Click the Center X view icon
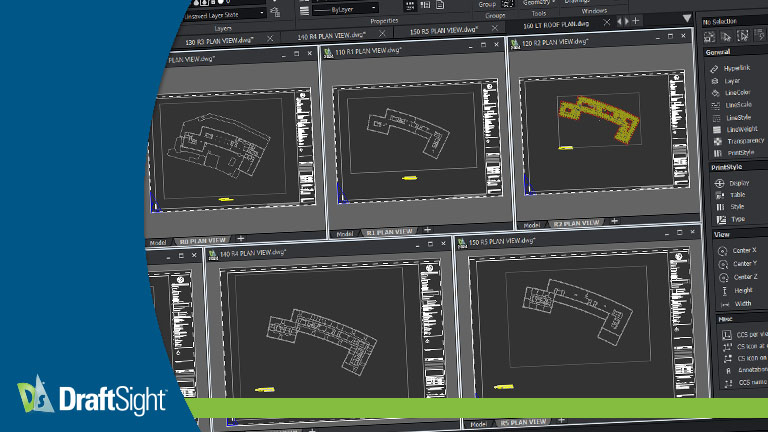This screenshot has height=432, width=768. (x=720, y=249)
